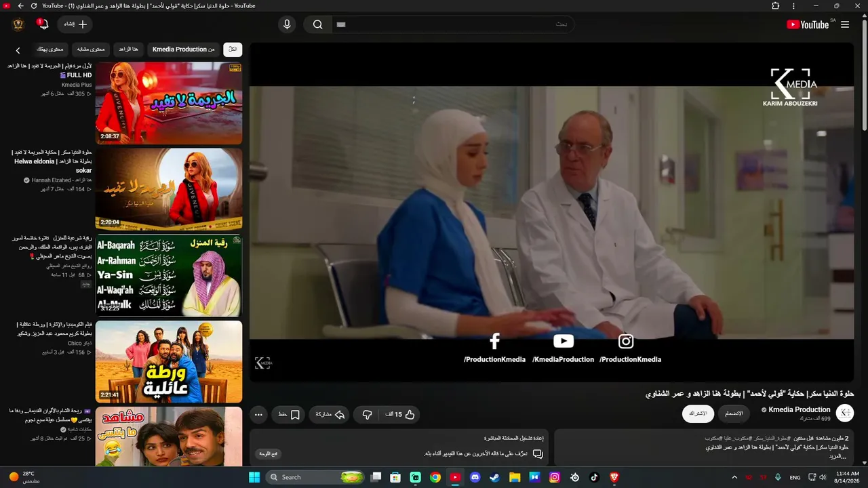Open Microsoft Store from the taskbar
The width and height of the screenshot is (868, 488).
click(395, 477)
